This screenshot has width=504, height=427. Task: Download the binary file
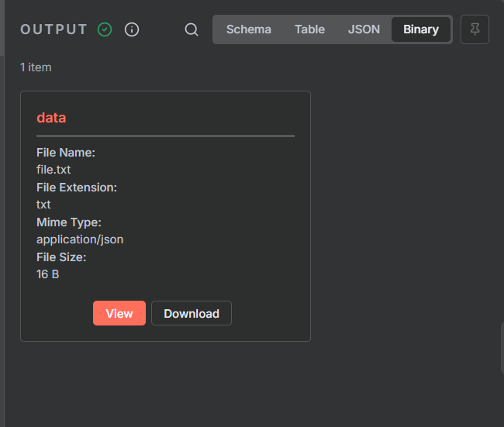(x=192, y=313)
